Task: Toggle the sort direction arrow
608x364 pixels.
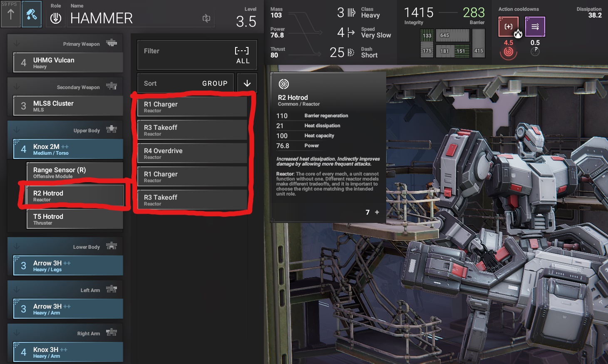Action: click(x=247, y=83)
